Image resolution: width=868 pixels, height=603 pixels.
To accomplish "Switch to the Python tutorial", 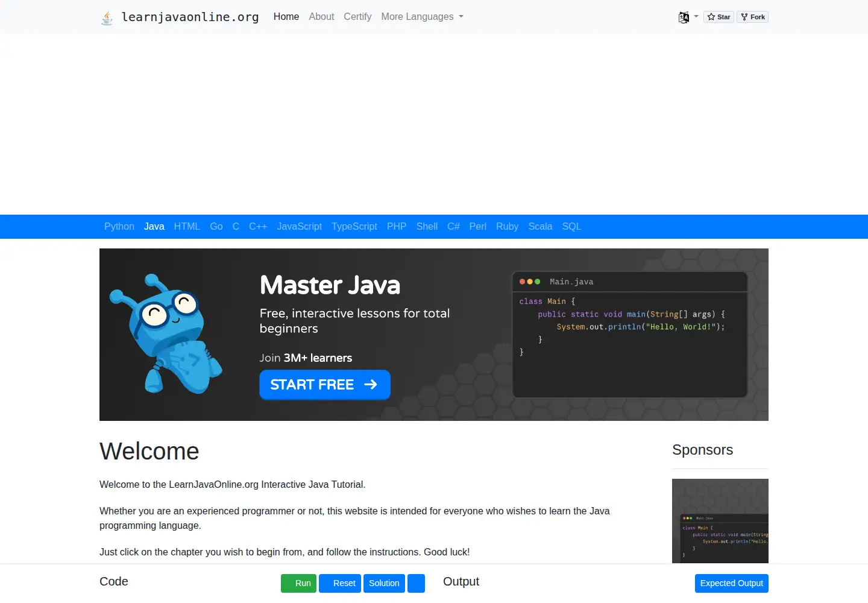I will [119, 227].
